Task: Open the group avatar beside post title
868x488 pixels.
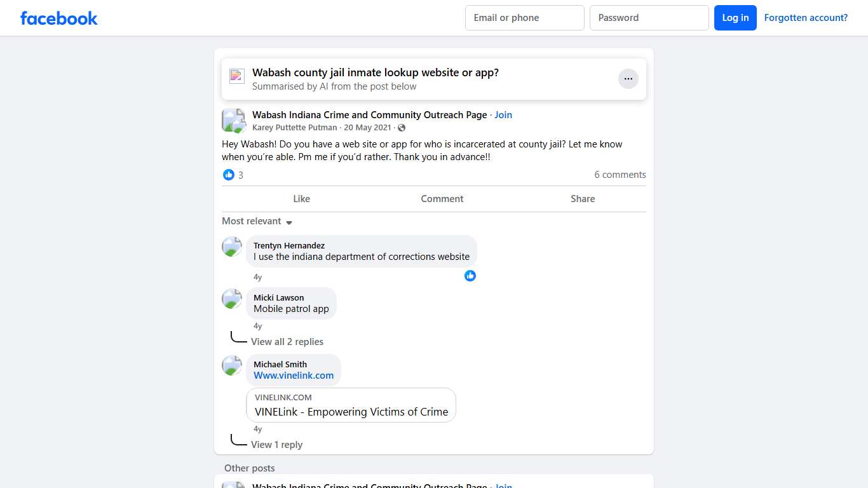Action: [x=233, y=120]
